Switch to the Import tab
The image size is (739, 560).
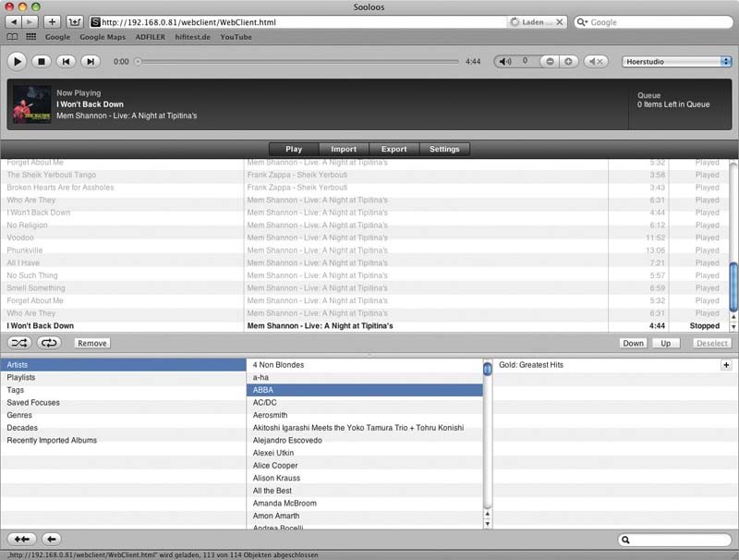344,149
